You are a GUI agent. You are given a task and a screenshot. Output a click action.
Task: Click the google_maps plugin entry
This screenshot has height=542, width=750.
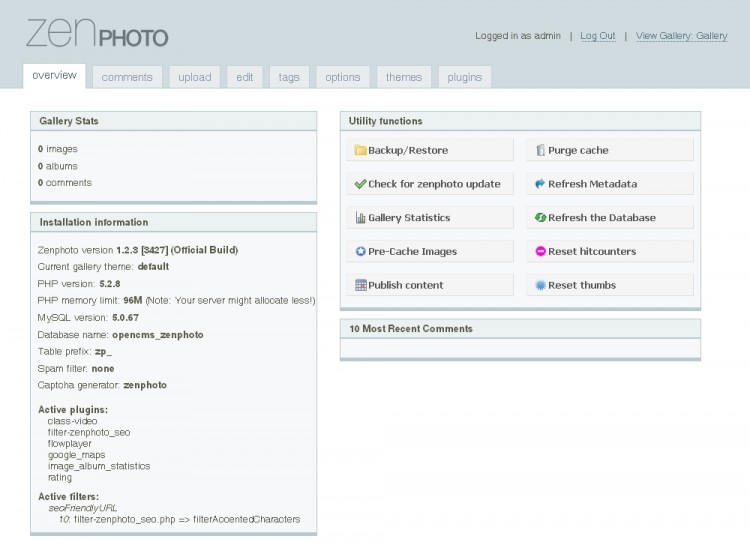[x=76, y=455]
